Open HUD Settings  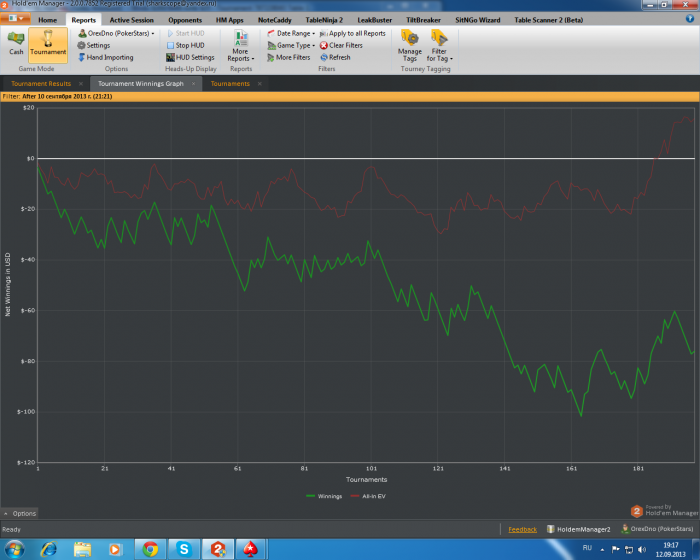click(x=191, y=57)
